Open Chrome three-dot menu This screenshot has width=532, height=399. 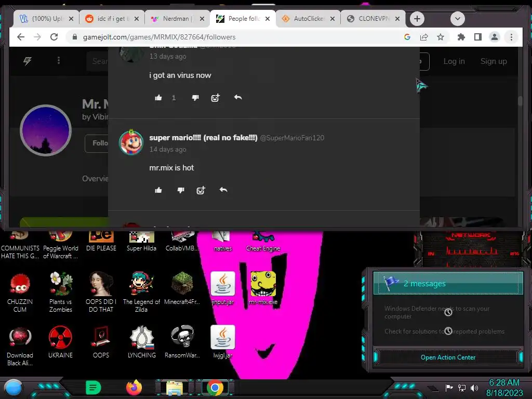(x=511, y=37)
